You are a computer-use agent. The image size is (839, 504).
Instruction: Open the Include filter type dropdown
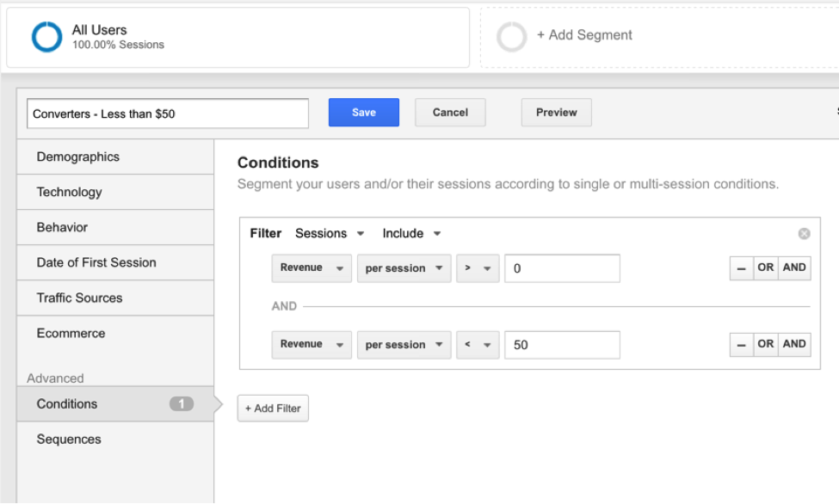tap(411, 234)
